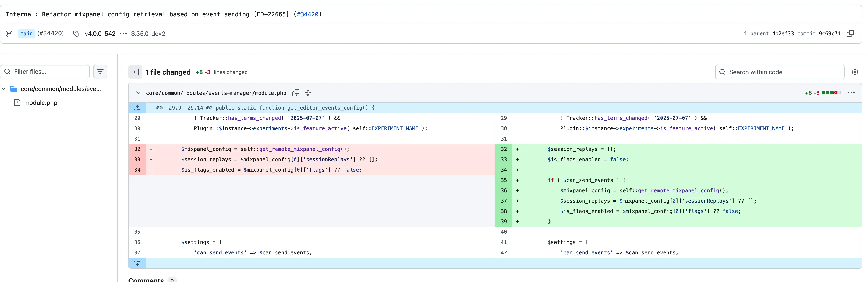868x282 pixels.
Task: Select removed line 32 number
Action: click(x=137, y=149)
